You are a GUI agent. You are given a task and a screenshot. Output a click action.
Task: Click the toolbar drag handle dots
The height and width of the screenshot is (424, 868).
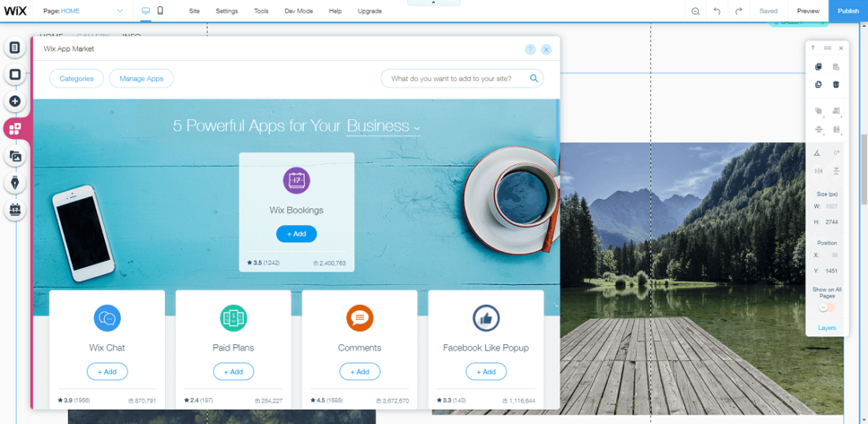point(828,48)
